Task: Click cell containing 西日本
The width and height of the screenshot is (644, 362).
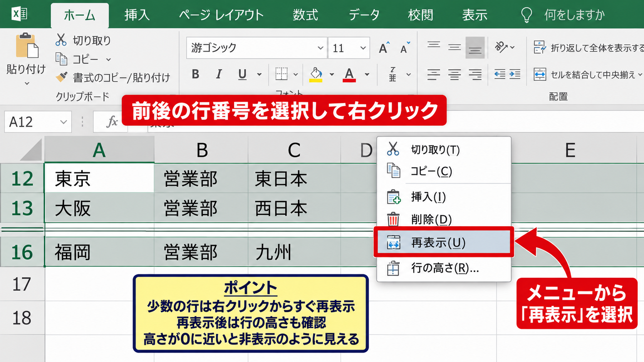Action: (294, 208)
